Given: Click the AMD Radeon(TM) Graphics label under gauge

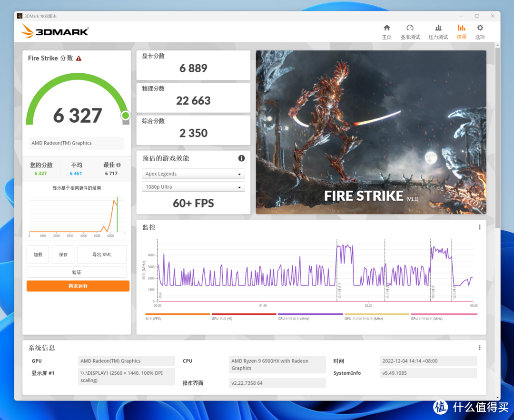Looking at the screenshot, I should point(76,143).
